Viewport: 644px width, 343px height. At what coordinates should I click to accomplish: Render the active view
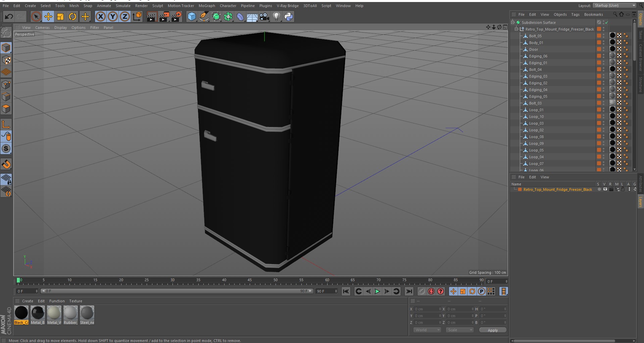152,16
